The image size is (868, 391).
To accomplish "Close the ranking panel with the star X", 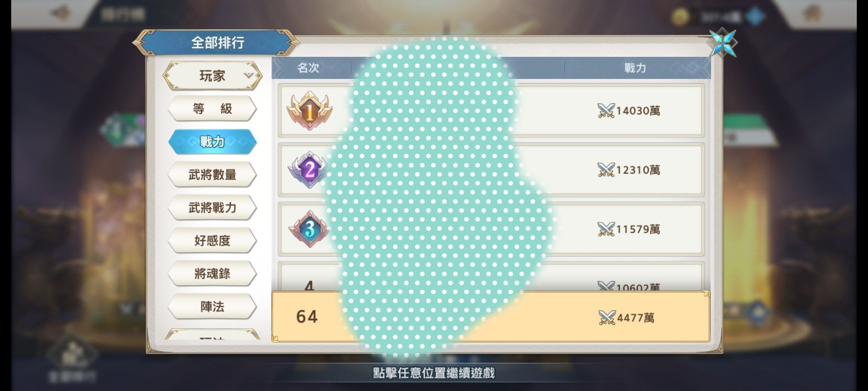I will click(x=722, y=43).
